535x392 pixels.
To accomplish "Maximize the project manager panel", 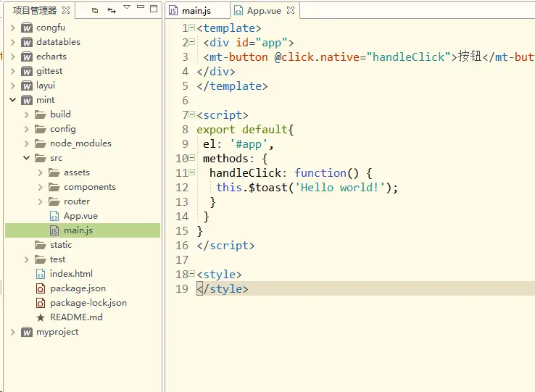I will click(x=154, y=9).
